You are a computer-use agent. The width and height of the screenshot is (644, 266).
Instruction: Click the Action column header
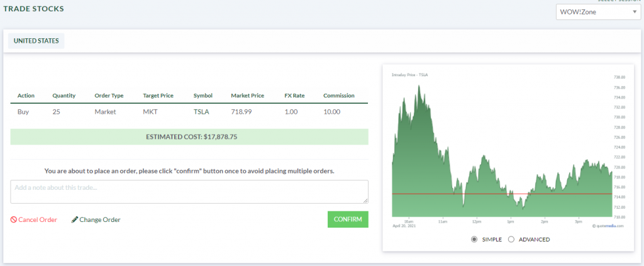click(x=26, y=95)
